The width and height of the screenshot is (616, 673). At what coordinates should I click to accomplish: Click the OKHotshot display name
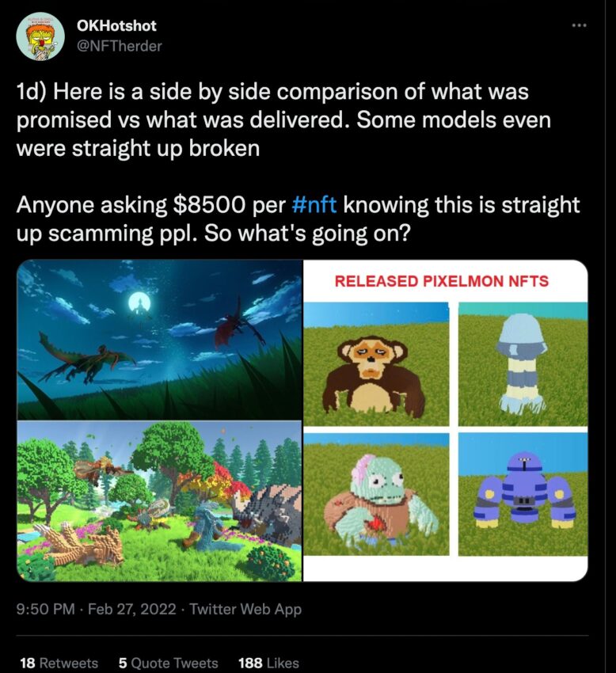[116, 26]
